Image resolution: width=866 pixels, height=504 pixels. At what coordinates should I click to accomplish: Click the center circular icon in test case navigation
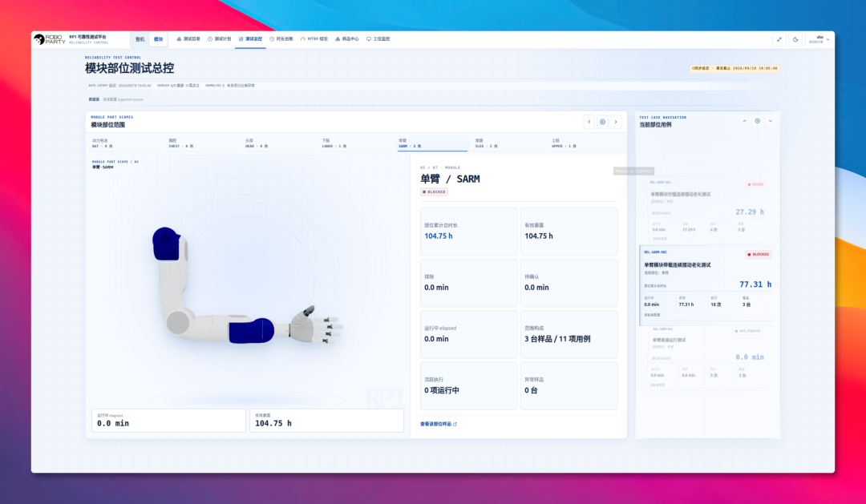point(757,121)
